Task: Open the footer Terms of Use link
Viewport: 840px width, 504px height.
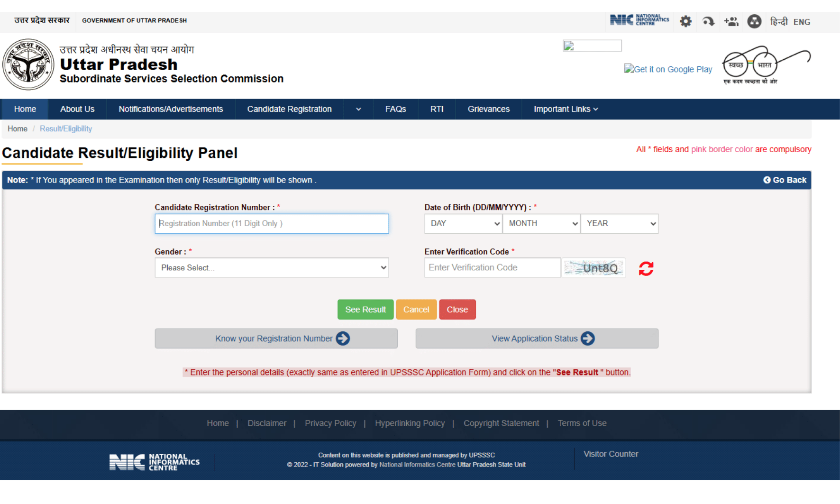Action: (582, 423)
